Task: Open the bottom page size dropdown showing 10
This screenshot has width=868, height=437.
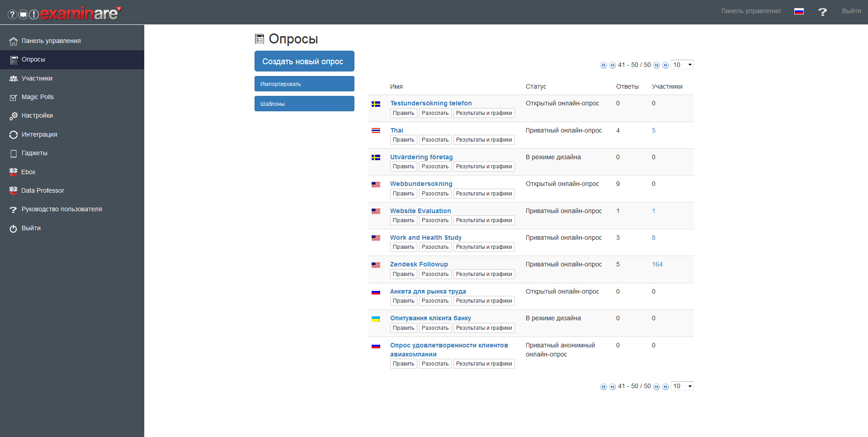Action: pos(682,386)
